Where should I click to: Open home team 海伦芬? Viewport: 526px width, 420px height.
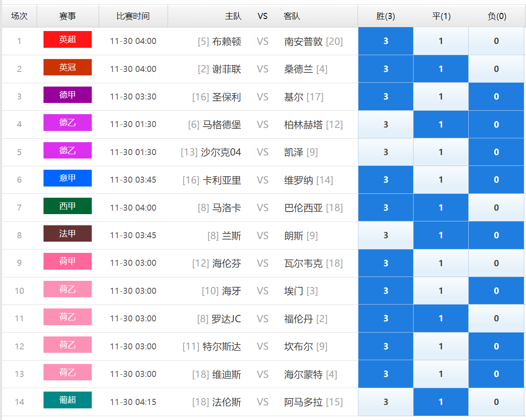point(227,263)
